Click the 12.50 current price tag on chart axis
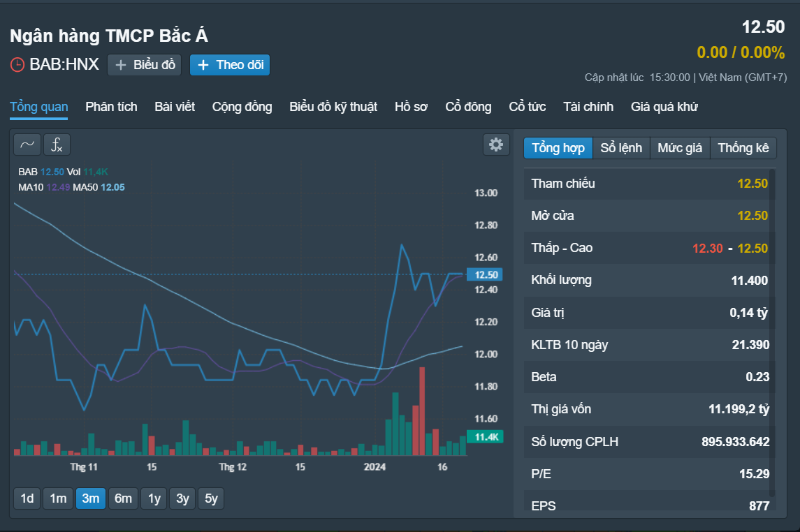800x532 pixels. click(x=485, y=274)
